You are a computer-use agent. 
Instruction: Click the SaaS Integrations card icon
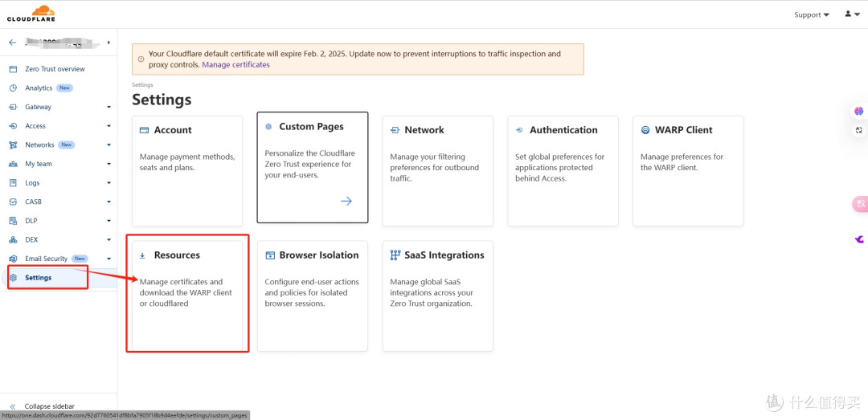pos(395,255)
